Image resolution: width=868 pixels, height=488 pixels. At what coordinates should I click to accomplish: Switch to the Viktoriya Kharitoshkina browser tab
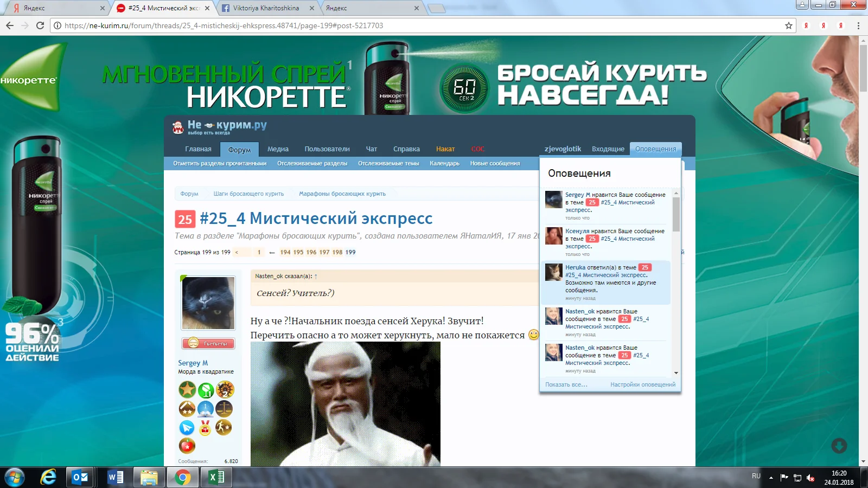[x=266, y=8]
